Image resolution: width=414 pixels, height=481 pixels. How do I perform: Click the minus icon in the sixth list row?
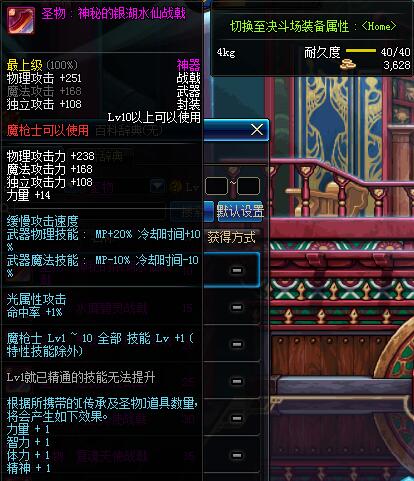click(237, 455)
